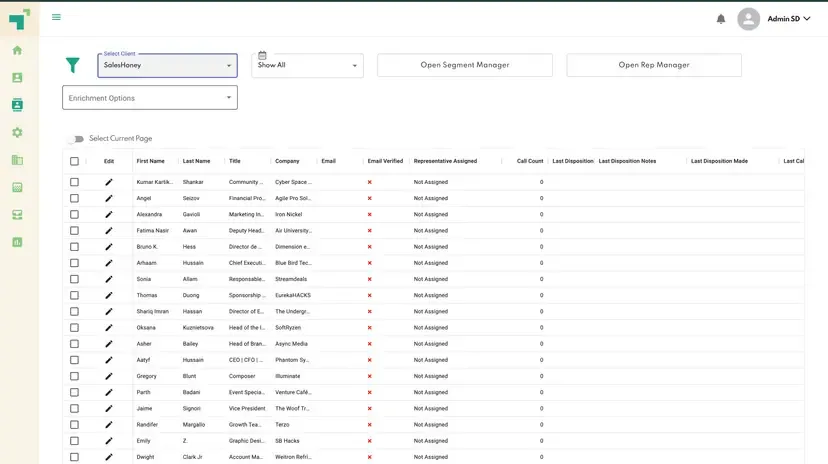
Task: Tick the checkbox for Alexandra Gavioli
Action: click(74, 214)
